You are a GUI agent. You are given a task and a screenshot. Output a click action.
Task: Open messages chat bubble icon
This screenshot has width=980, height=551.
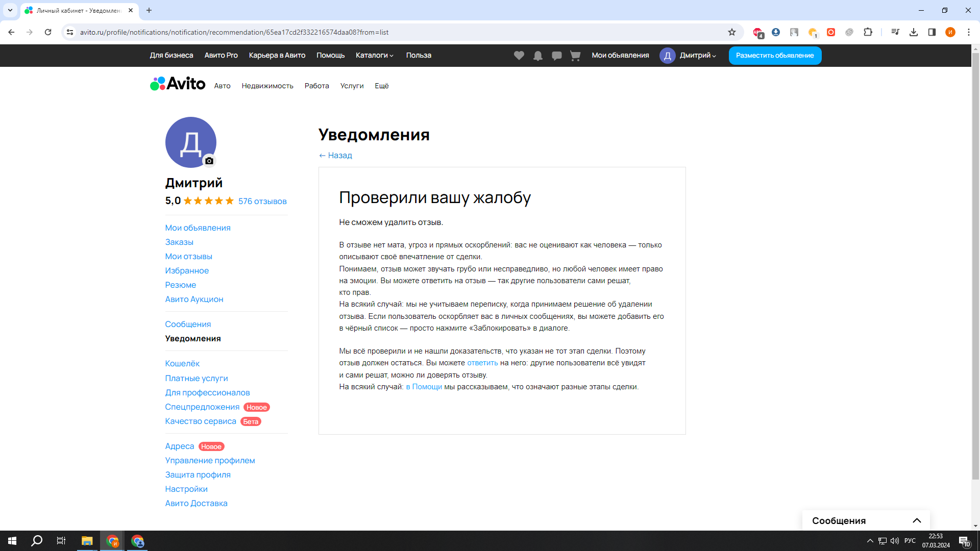pos(557,56)
